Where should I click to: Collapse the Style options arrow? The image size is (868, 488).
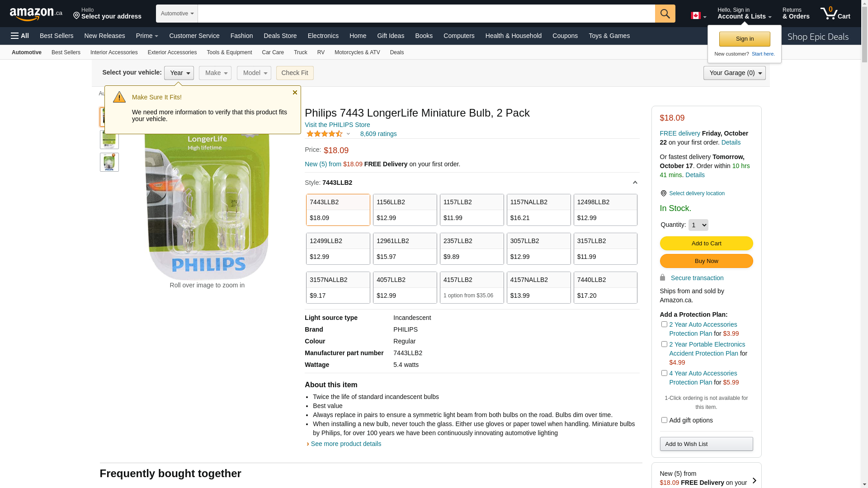point(635,183)
